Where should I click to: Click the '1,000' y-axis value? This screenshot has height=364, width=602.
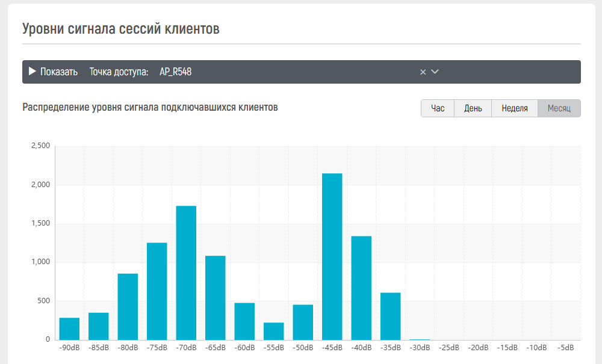tap(41, 262)
